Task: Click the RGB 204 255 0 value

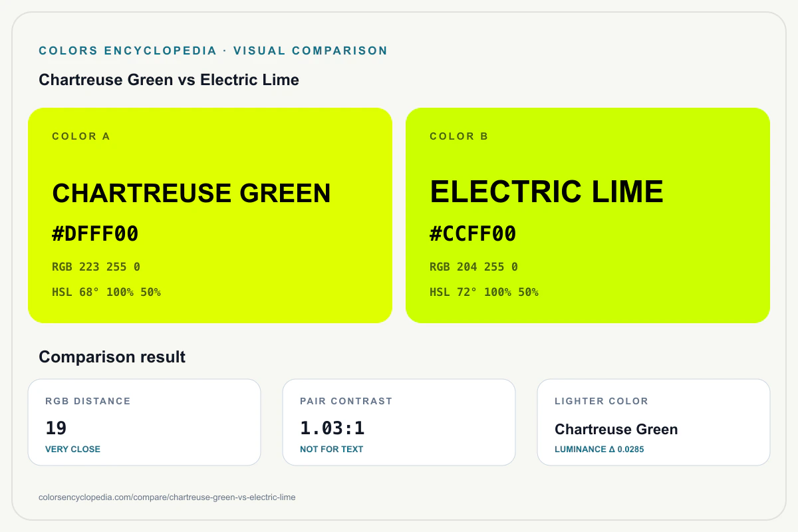Action: click(x=473, y=267)
